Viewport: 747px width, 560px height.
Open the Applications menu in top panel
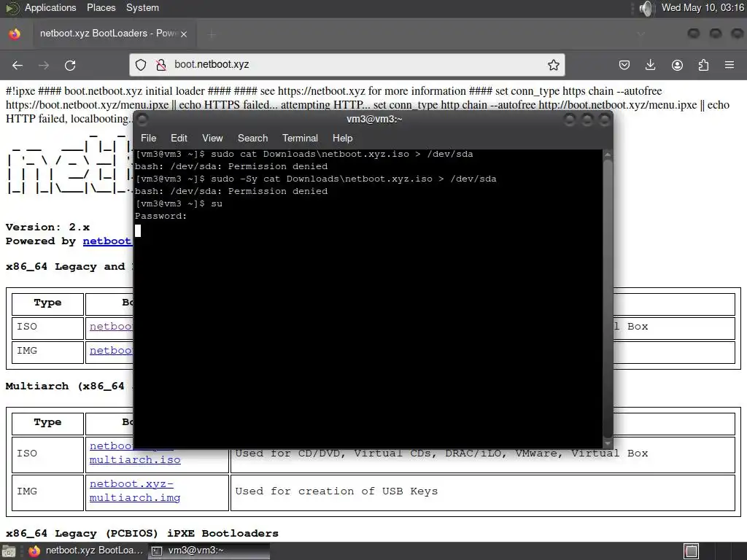50,7
